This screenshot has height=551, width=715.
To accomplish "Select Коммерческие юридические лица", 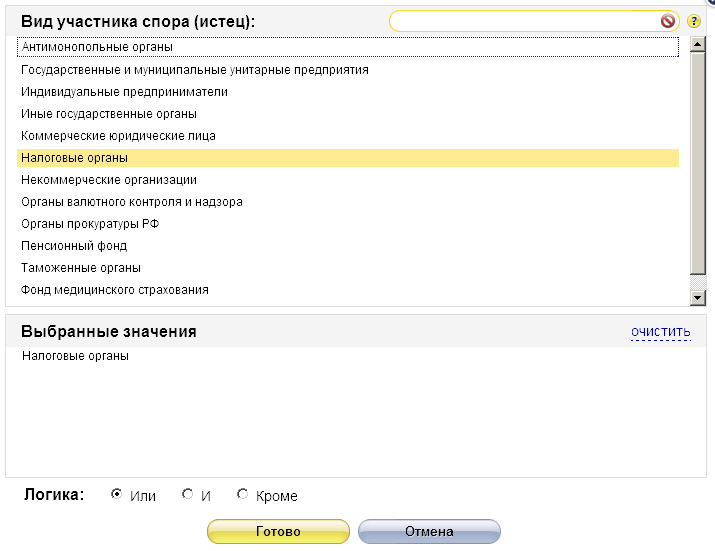I will coord(348,136).
